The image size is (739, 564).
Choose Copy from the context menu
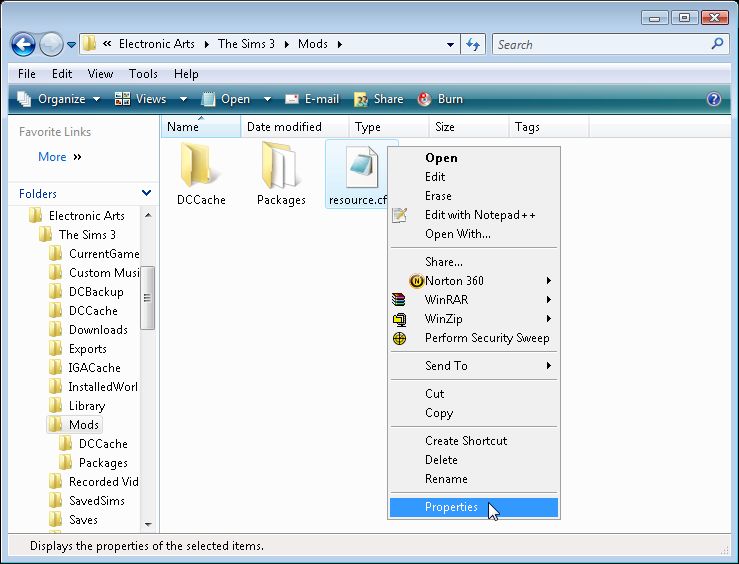click(x=474, y=413)
